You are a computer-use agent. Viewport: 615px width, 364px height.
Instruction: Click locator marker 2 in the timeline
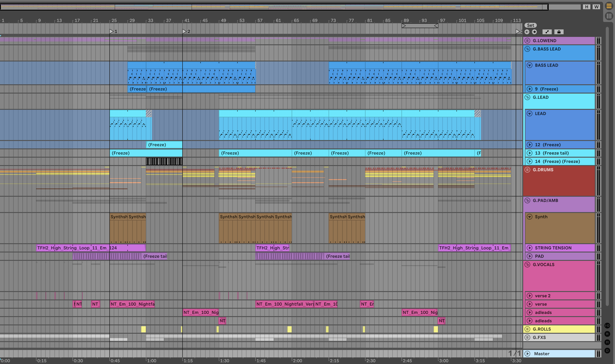coord(184,31)
